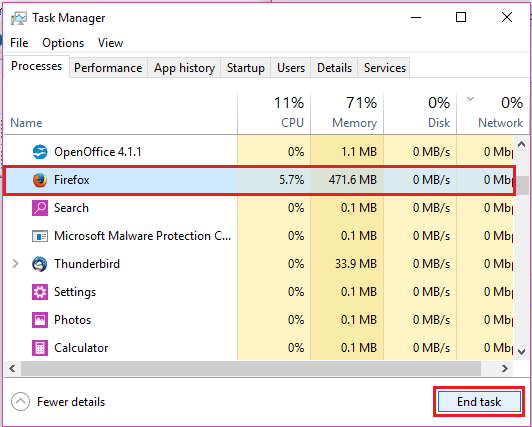Switch to the Details tab
This screenshot has width=532, height=427.
point(334,68)
